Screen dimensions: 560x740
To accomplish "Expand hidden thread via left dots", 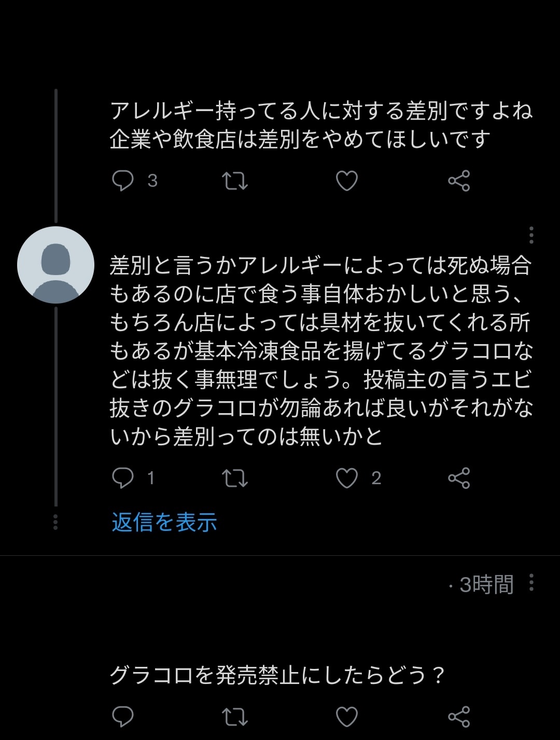I will click(x=55, y=522).
